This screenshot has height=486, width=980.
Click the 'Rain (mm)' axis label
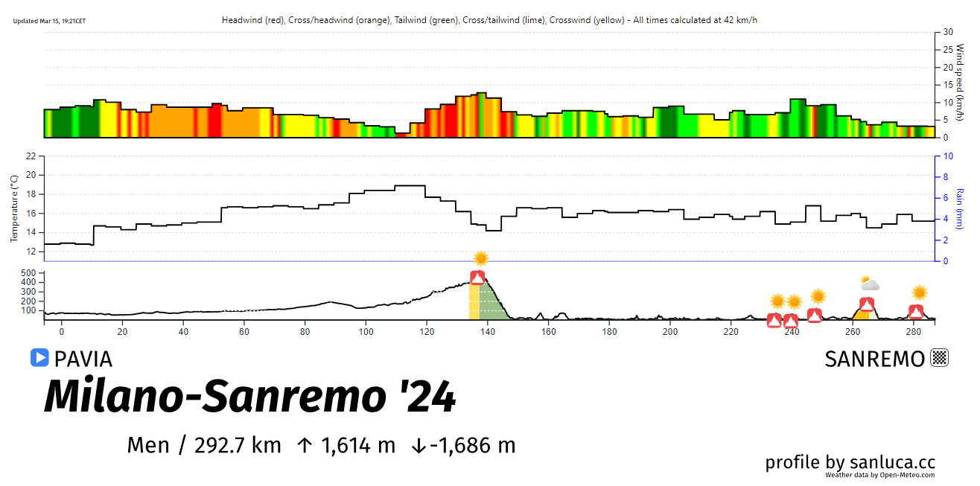961,208
